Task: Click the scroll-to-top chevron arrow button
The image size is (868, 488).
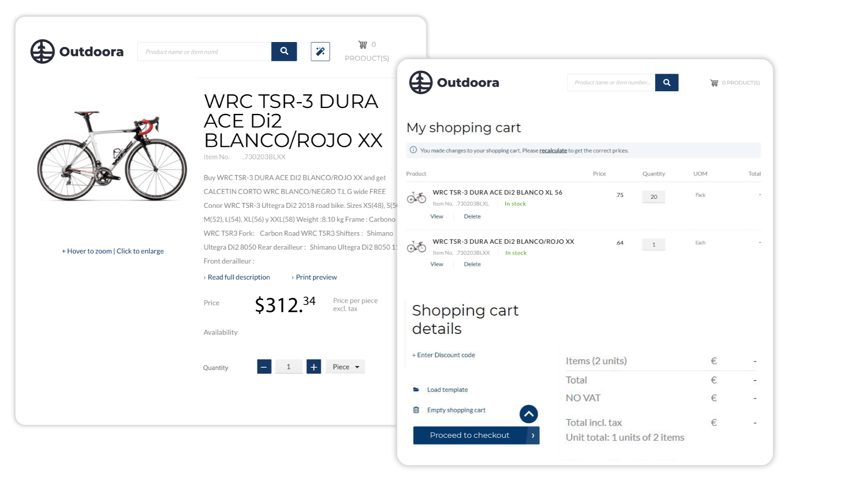Action: coord(528,413)
